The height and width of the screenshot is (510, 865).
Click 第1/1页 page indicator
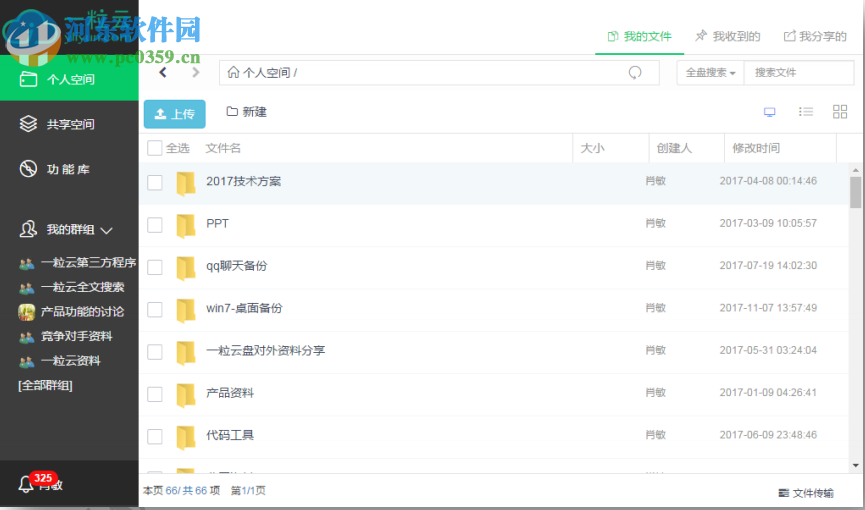(x=248, y=490)
